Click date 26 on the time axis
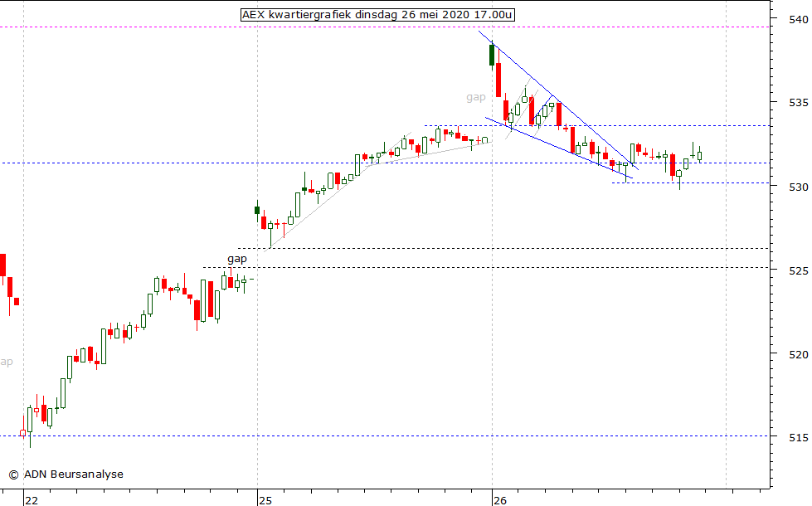Image resolution: width=812 pixels, height=506 pixels. coord(499,500)
